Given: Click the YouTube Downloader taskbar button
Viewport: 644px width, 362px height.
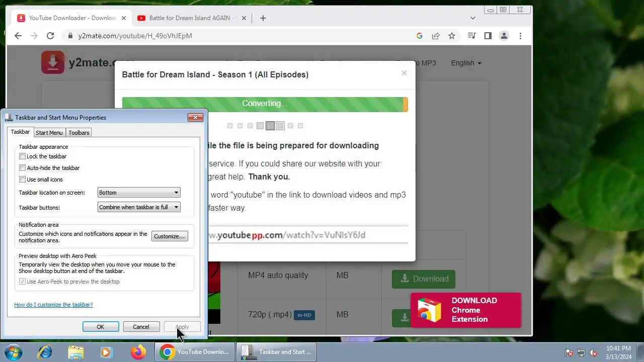Looking at the screenshot, I should pyautogui.click(x=195, y=352).
